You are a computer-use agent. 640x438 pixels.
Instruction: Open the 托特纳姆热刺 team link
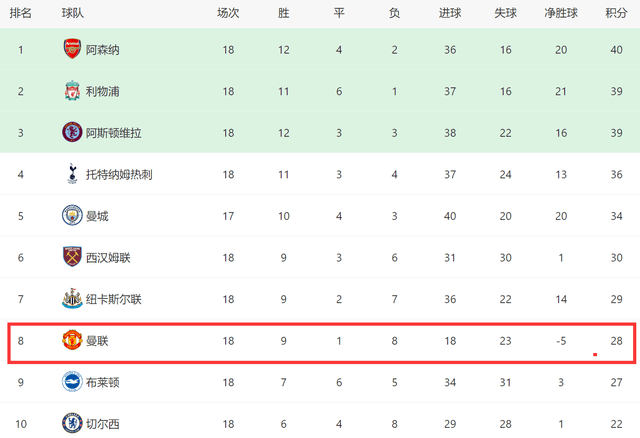click(119, 175)
